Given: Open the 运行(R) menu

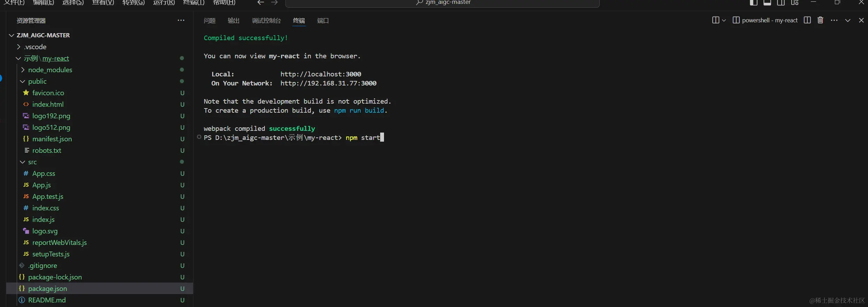Looking at the screenshot, I should [x=164, y=2].
